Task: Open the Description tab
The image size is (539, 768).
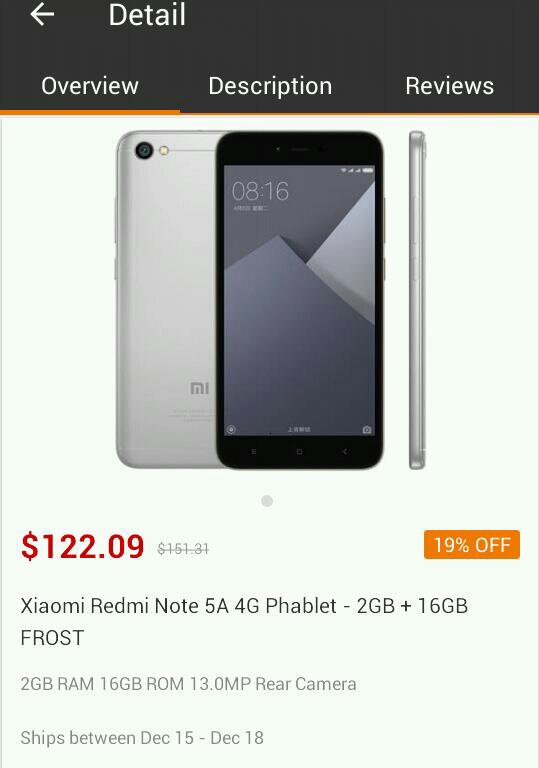Action: pos(270,86)
